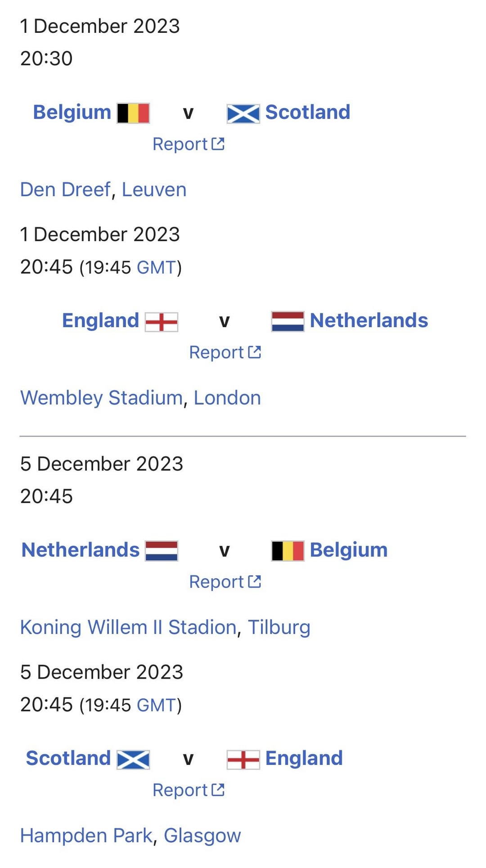Click Scotland flag icon beside Belgium match
Viewport: 486px width, 868px height.
pos(243,113)
